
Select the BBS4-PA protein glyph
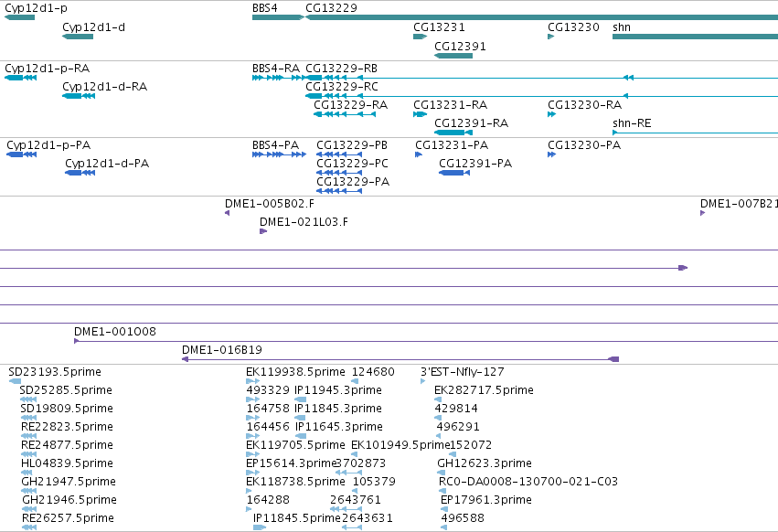[280, 154]
